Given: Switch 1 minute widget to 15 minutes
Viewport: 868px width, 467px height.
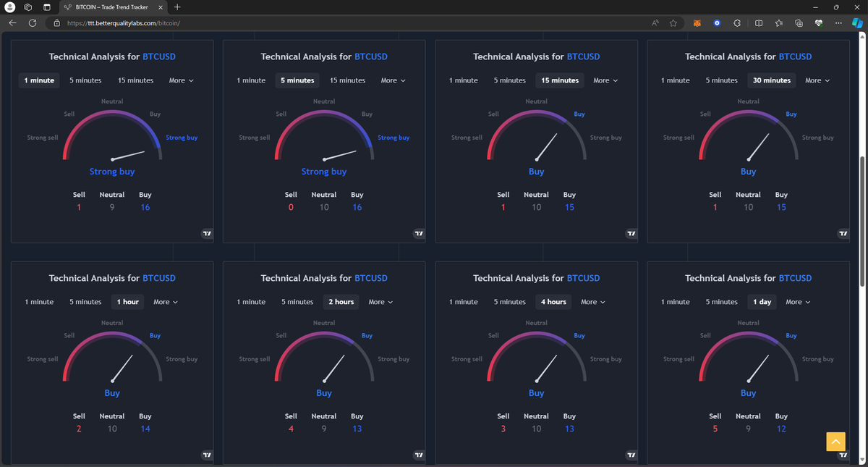Looking at the screenshot, I should pyautogui.click(x=136, y=80).
